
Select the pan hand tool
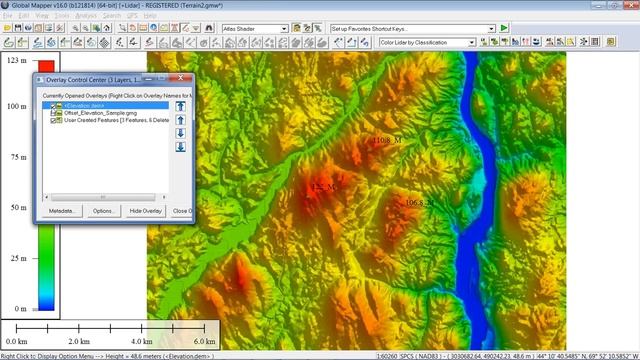133,28
